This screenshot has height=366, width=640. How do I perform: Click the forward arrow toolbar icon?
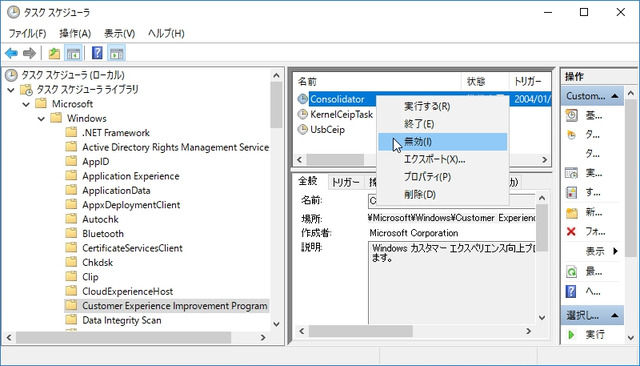(29, 53)
